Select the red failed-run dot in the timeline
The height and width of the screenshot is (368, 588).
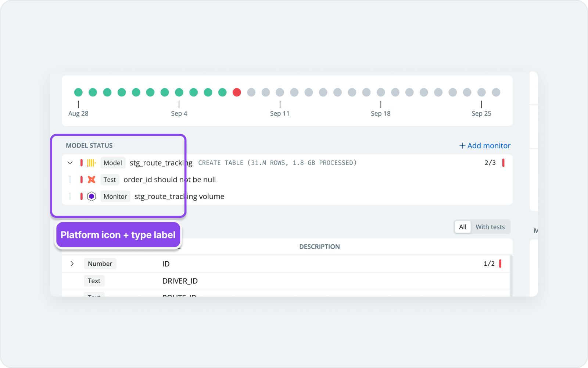point(237,92)
